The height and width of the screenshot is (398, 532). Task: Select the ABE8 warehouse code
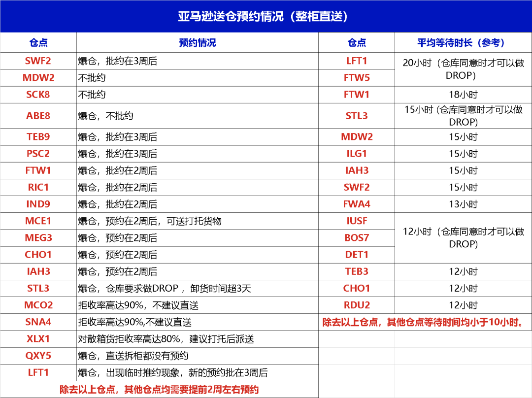tap(38, 116)
